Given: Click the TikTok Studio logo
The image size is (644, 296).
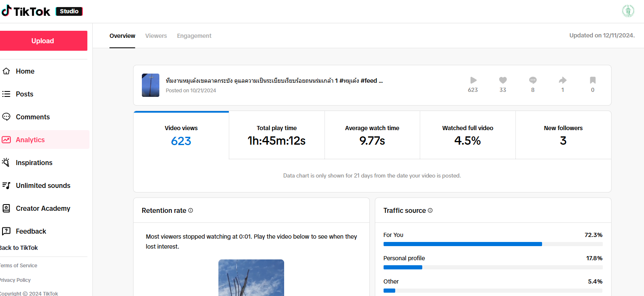Looking at the screenshot, I should (42, 11).
